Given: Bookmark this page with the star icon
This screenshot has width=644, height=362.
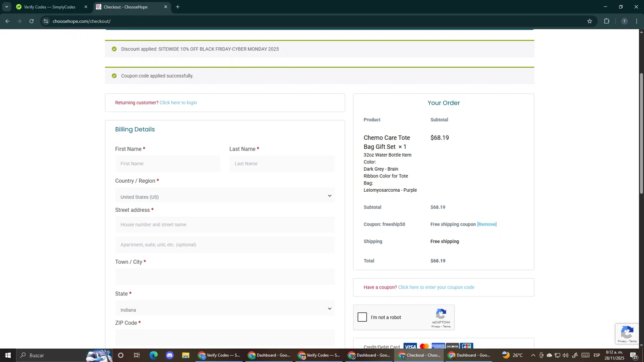Looking at the screenshot, I should [589, 21].
